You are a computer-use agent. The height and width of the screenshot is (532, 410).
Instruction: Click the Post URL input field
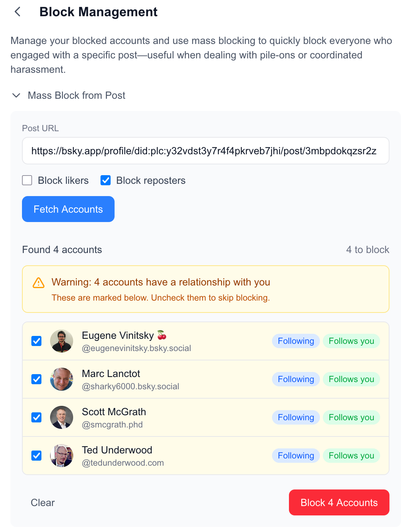click(x=205, y=151)
